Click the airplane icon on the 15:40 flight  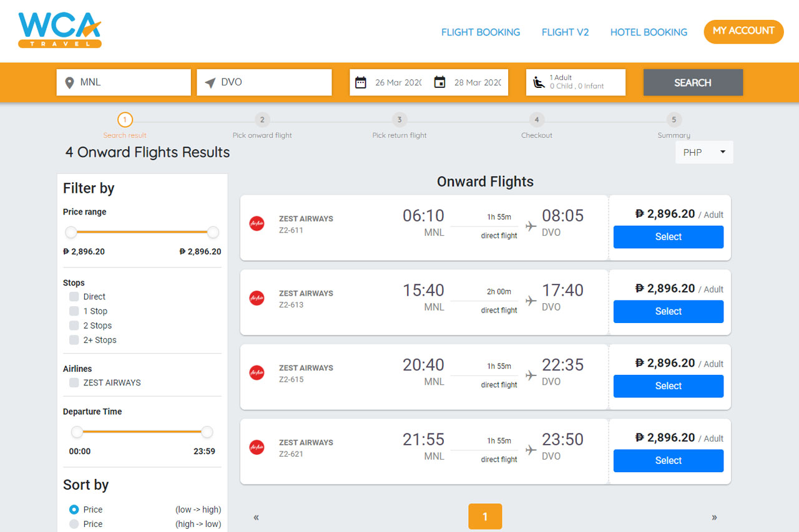coord(531,301)
